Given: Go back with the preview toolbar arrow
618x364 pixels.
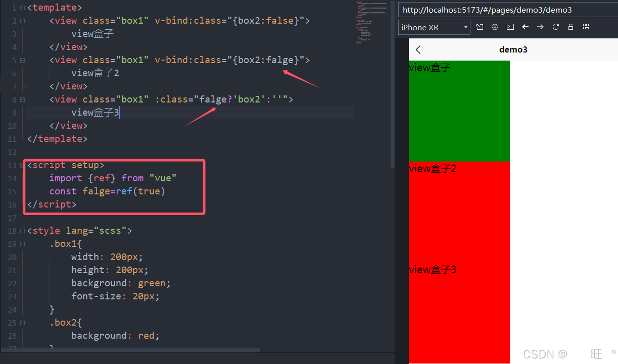Looking at the screenshot, I should click(x=526, y=27).
